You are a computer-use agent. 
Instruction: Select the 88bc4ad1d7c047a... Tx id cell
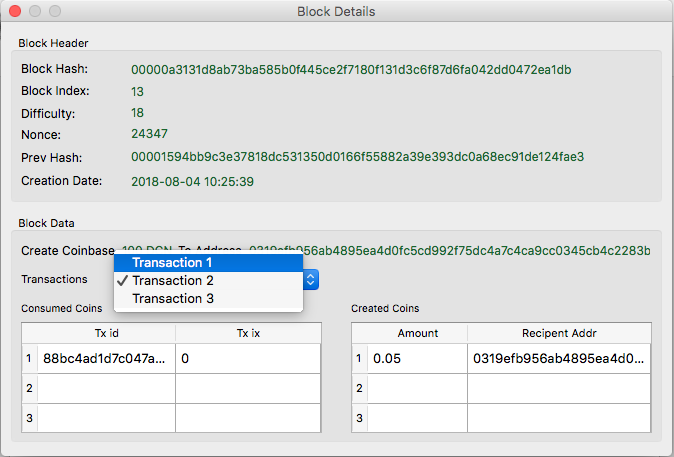[106, 359]
